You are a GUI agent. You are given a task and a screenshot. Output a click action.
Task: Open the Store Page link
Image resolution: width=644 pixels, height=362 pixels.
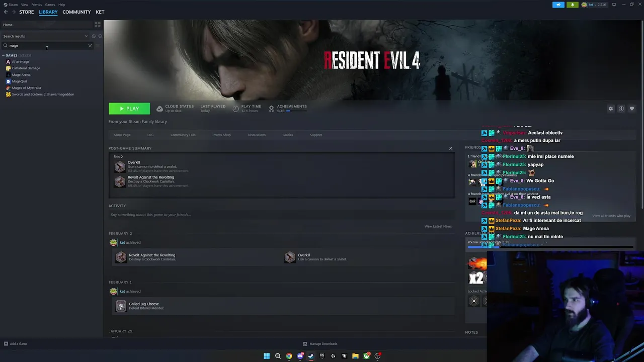pyautogui.click(x=122, y=135)
